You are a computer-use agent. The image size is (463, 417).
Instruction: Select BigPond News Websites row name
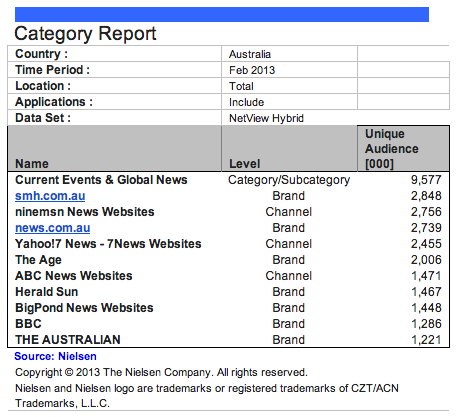[x=84, y=308]
